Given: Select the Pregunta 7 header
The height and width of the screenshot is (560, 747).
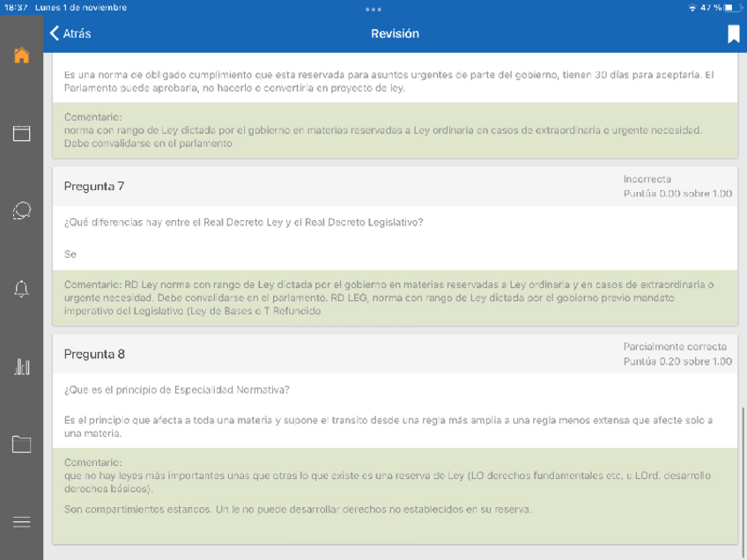Looking at the screenshot, I should (94, 186).
